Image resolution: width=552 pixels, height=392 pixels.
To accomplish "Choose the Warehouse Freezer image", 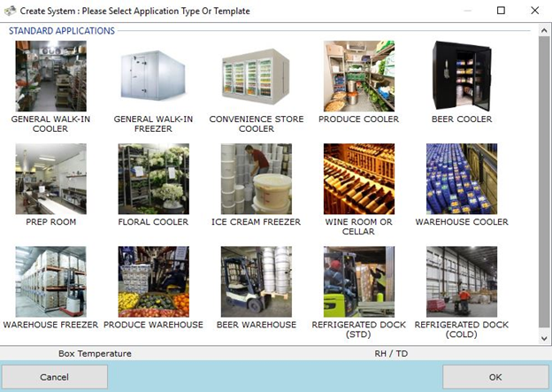I will [x=51, y=281].
